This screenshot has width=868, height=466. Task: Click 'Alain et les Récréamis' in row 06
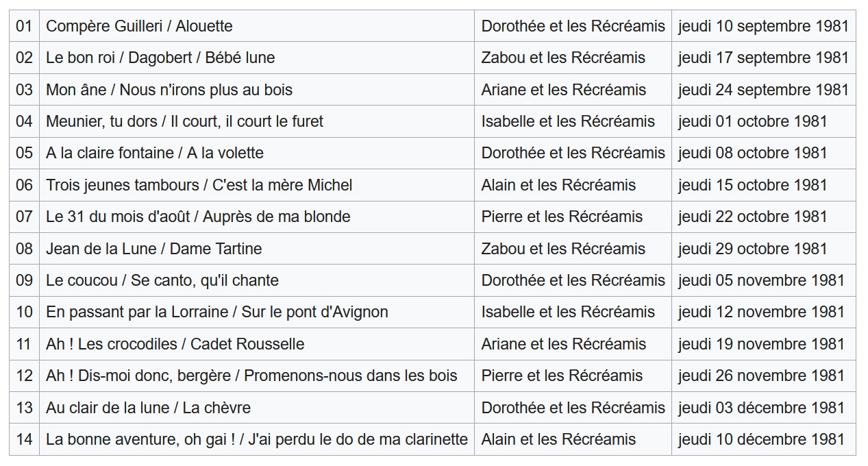[x=558, y=185]
